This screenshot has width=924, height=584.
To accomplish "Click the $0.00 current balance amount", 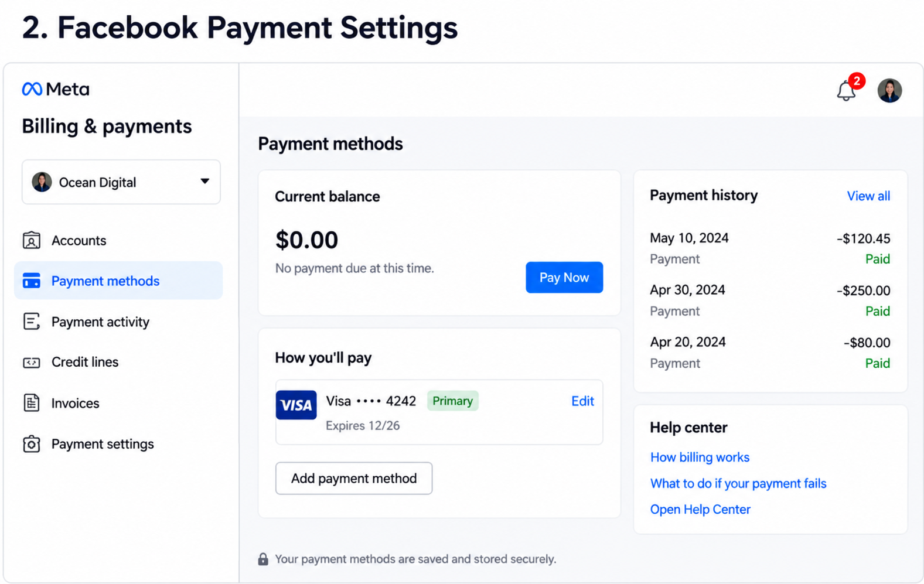I will point(306,240).
